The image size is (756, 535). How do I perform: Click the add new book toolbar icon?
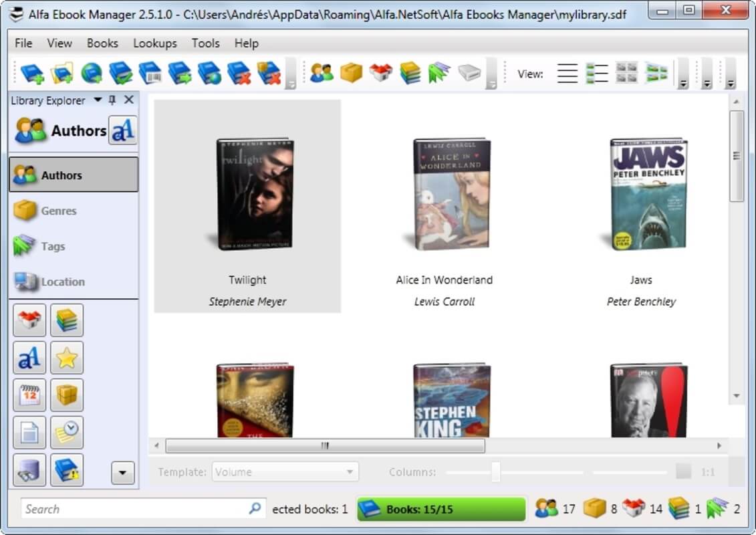coord(32,74)
